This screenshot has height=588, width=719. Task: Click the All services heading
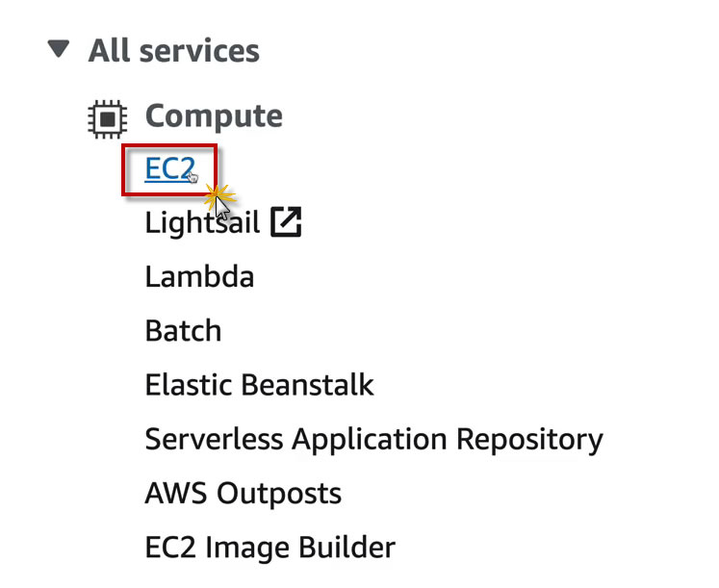[x=173, y=50]
